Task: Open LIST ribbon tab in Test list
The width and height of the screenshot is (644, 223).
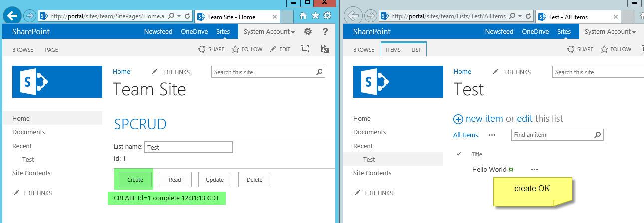Action: (416, 50)
